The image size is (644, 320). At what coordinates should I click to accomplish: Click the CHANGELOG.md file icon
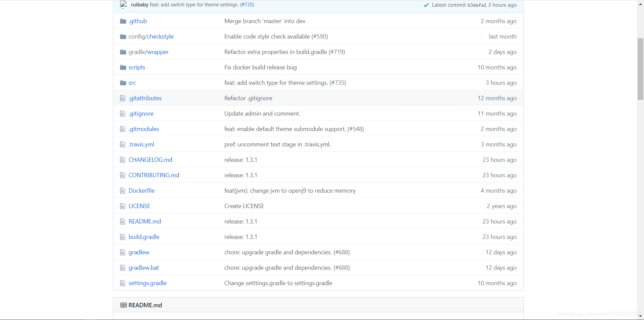click(x=122, y=160)
